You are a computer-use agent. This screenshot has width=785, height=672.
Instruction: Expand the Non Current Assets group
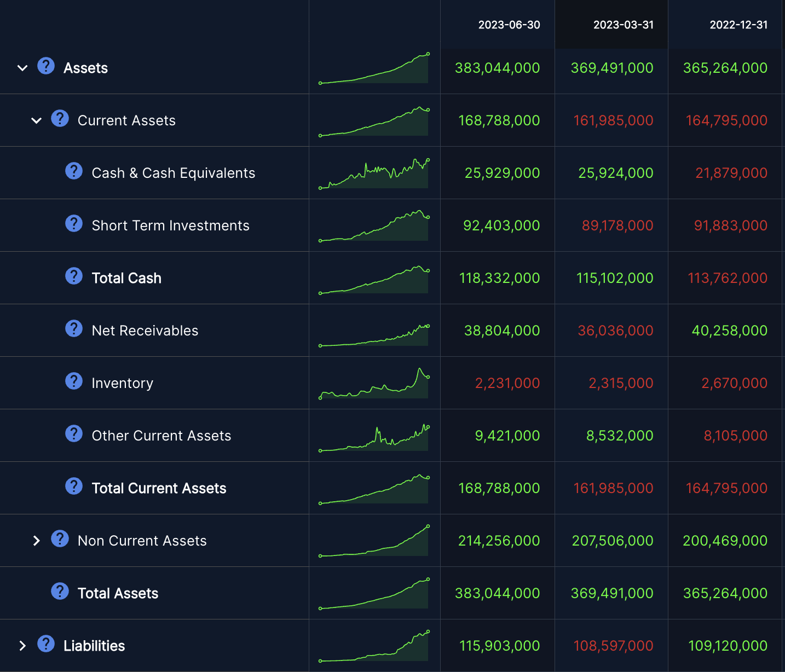[x=37, y=541]
